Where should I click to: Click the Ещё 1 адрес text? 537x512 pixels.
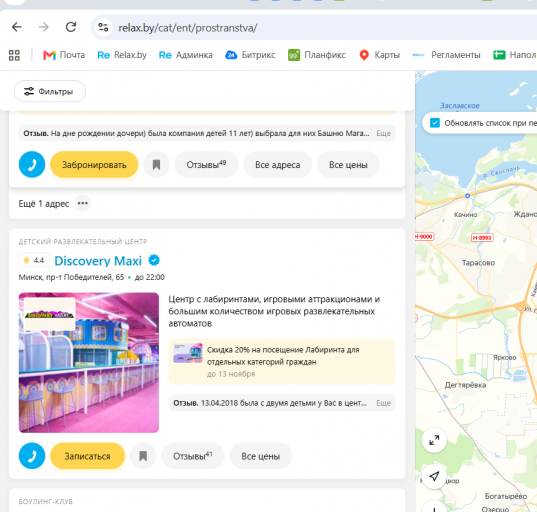(x=43, y=203)
